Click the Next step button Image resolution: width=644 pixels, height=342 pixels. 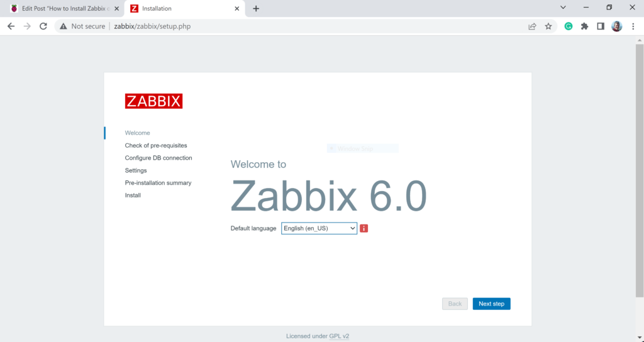coord(491,304)
